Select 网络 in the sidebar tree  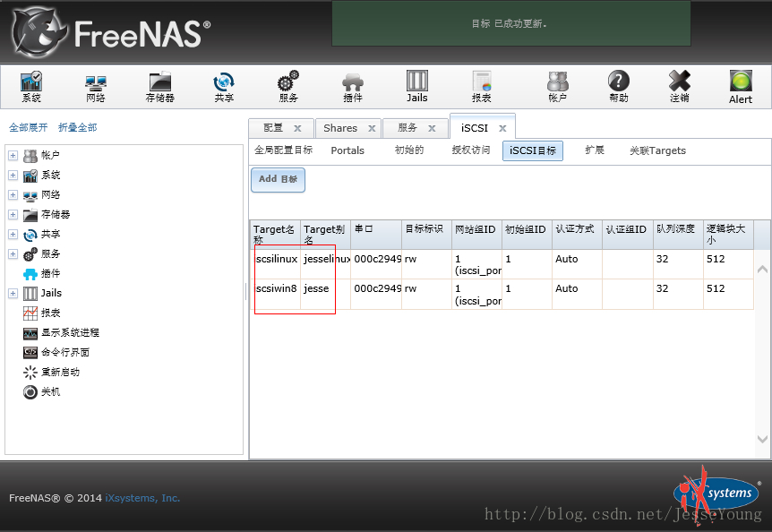click(x=50, y=195)
